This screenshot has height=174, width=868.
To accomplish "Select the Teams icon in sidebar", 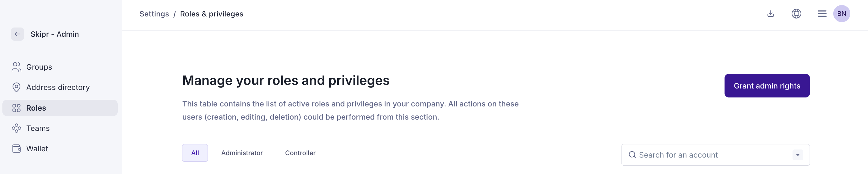I will click(16, 128).
